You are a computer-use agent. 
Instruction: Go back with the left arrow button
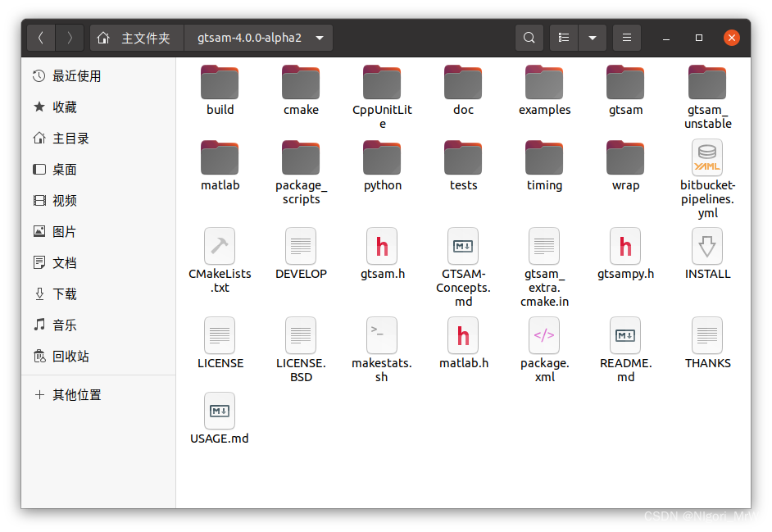coord(41,38)
